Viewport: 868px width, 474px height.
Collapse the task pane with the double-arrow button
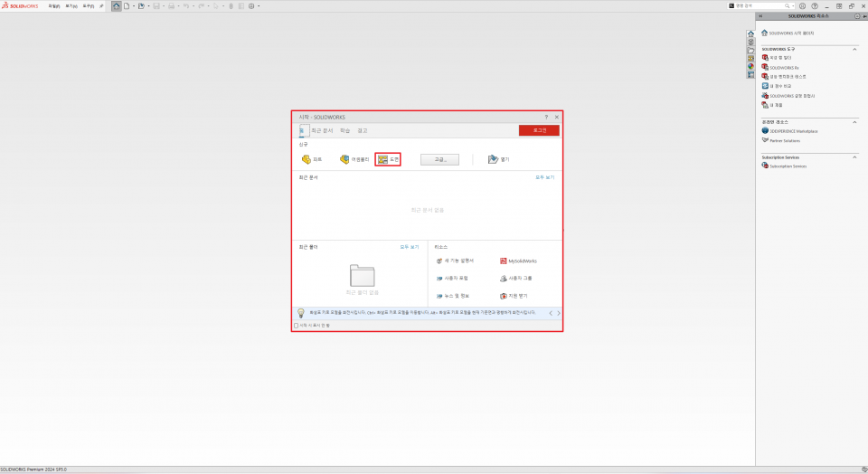(x=760, y=16)
